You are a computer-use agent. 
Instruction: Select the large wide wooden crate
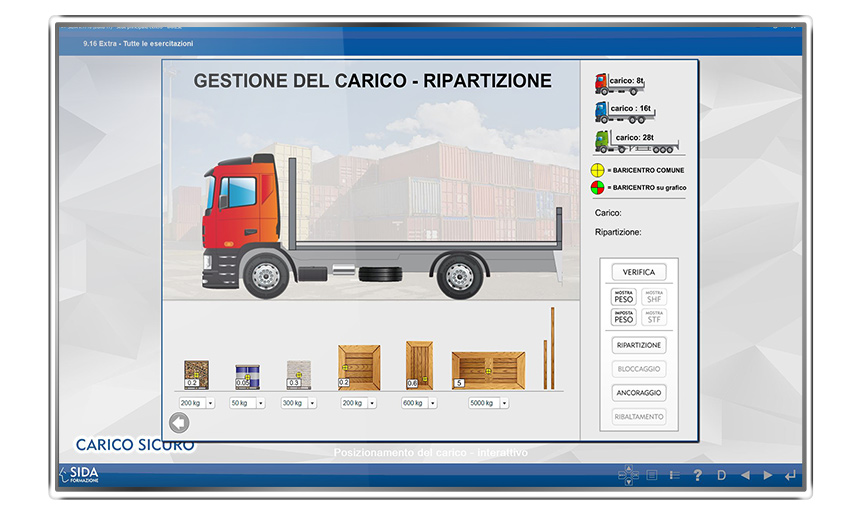488,370
